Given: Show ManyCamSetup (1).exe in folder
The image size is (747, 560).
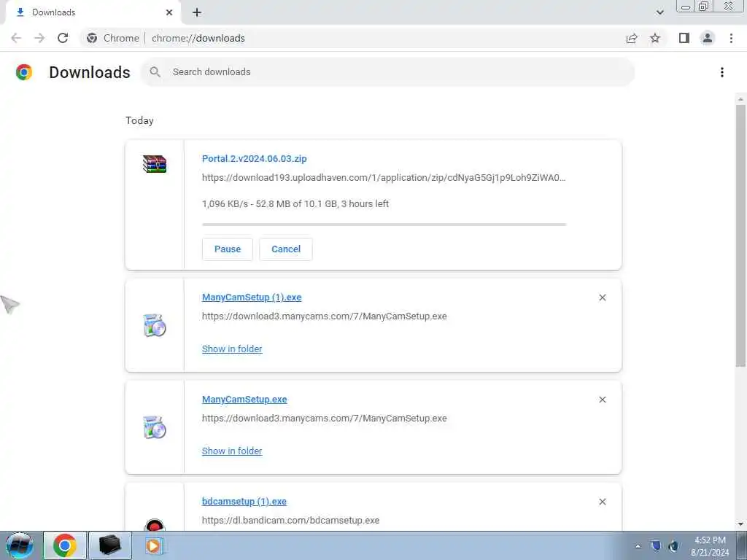Looking at the screenshot, I should 232,349.
